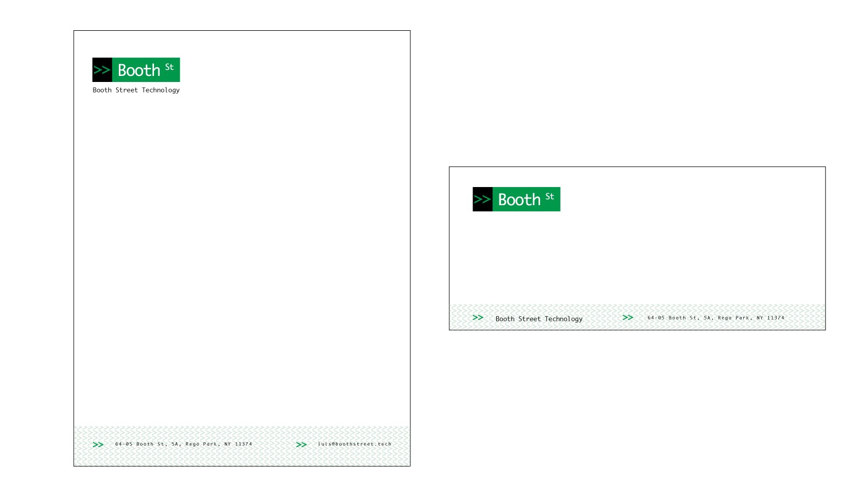This screenshot has height=494, width=868.
Task: Click the email 'luis@boothstreet.tech' in letterhead footer
Action: (x=355, y=444)
